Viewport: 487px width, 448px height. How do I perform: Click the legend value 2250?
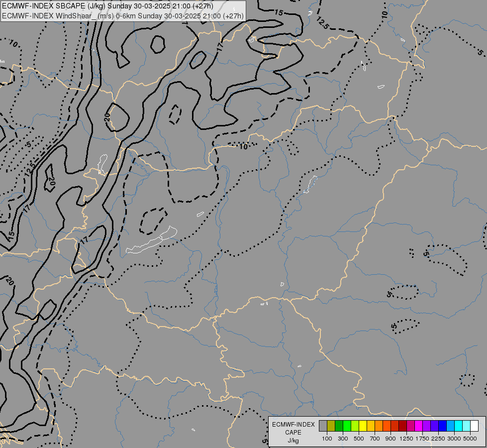tap(438, 439)
